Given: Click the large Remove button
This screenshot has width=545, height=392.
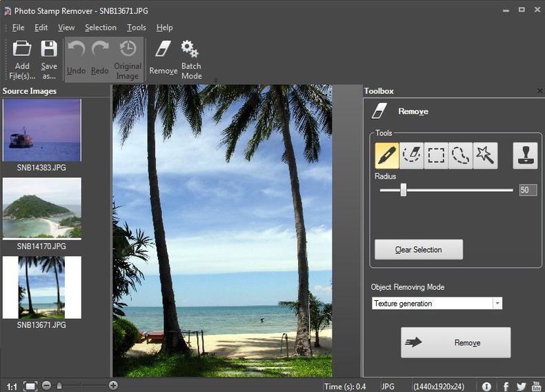Looking at the screenshot, I should pos(455,342).
